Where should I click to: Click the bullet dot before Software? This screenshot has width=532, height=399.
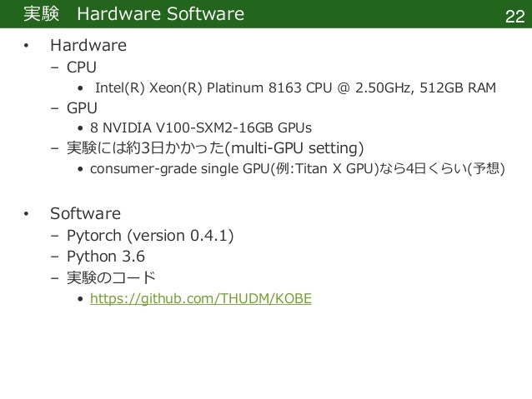pos(26,213)
